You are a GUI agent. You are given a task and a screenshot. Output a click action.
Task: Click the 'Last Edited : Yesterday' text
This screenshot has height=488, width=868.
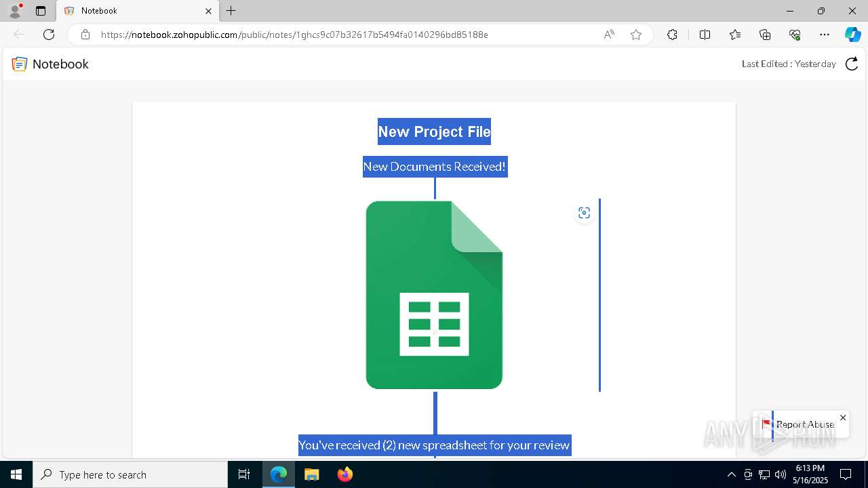(x=789, y=64)
